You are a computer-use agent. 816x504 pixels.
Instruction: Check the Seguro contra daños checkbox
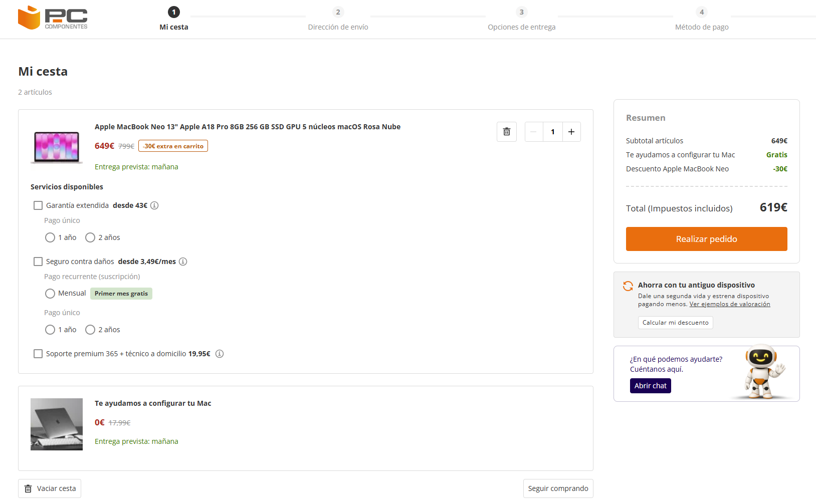[x=38, y=262]
